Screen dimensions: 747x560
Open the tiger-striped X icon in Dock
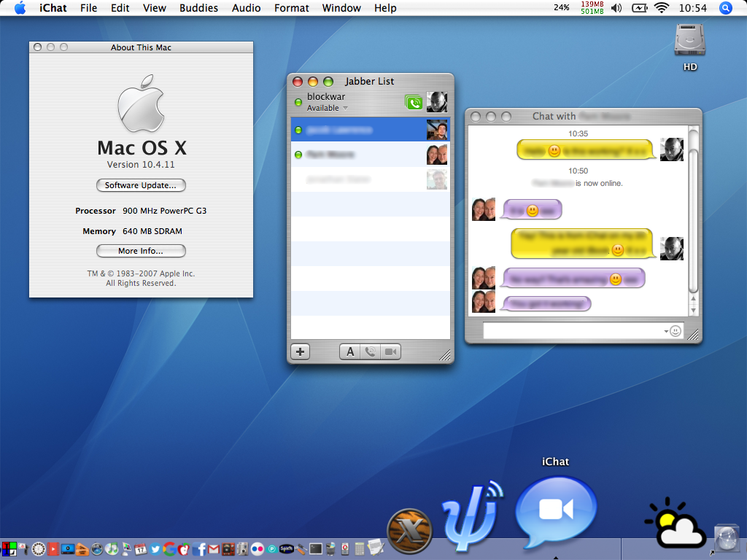(x=409, y=532)
